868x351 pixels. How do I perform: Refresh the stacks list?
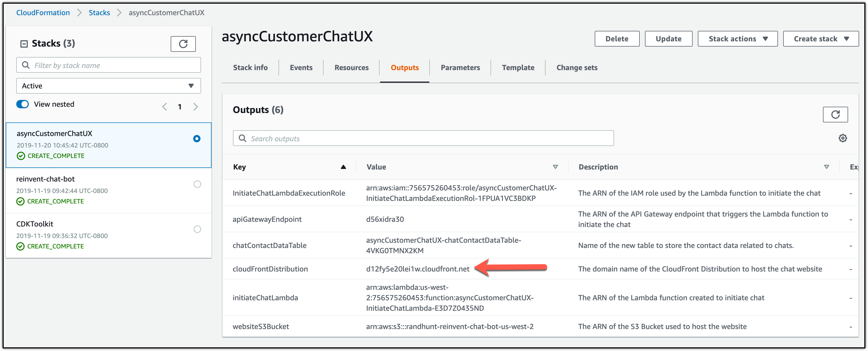point(183,44)
